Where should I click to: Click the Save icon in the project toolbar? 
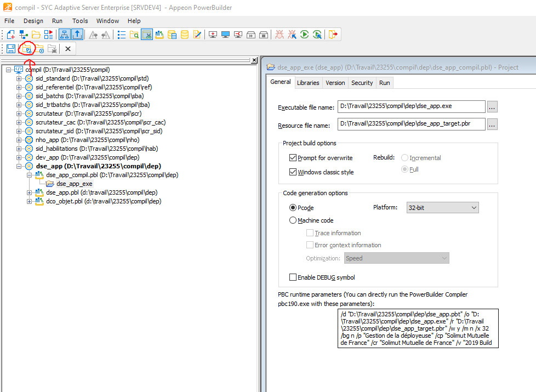click(11, 49)
